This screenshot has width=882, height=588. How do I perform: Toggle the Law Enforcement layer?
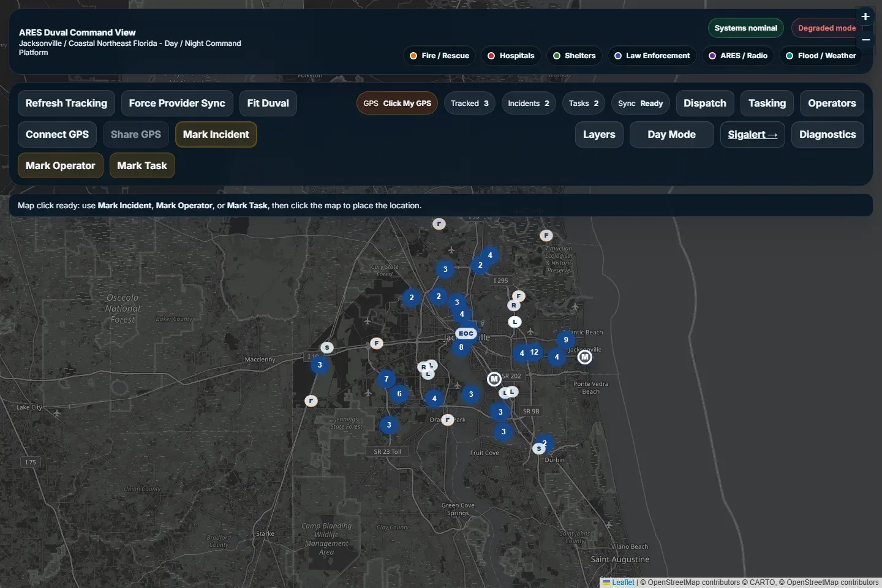[652, 56]
